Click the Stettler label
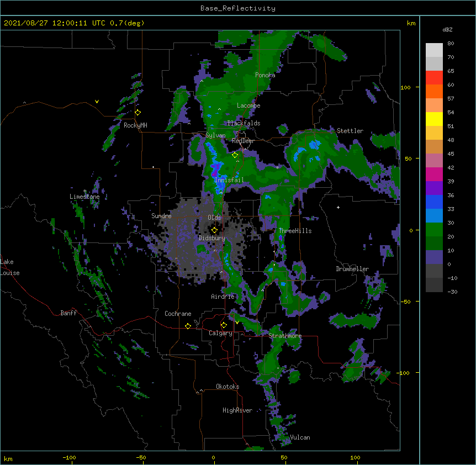 click(350, 131)
